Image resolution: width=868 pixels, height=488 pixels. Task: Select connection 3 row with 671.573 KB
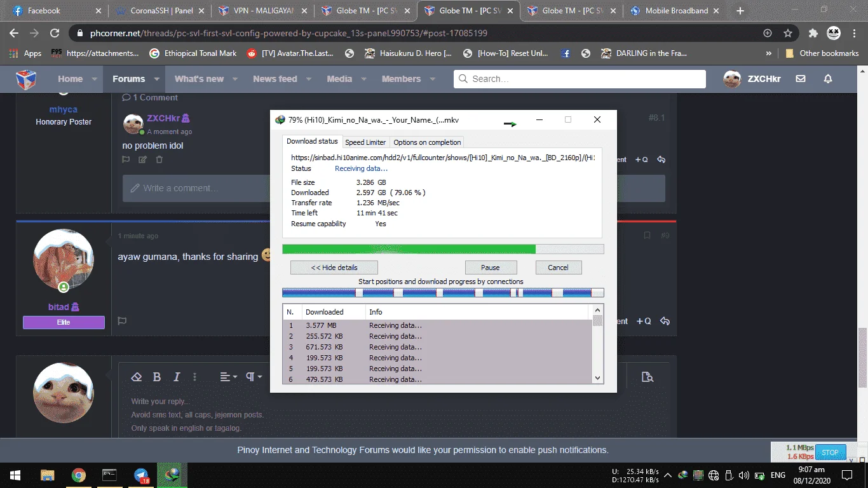point(437,347)
